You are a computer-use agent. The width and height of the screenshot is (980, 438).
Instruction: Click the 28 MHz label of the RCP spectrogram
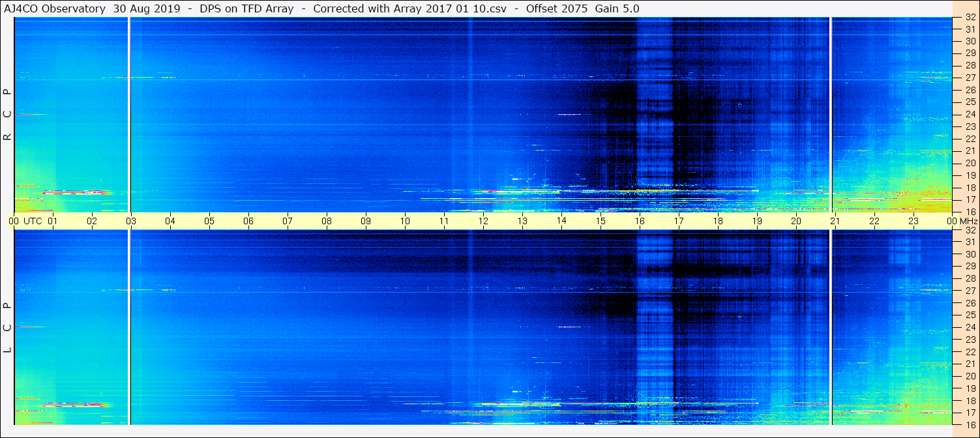970,66
